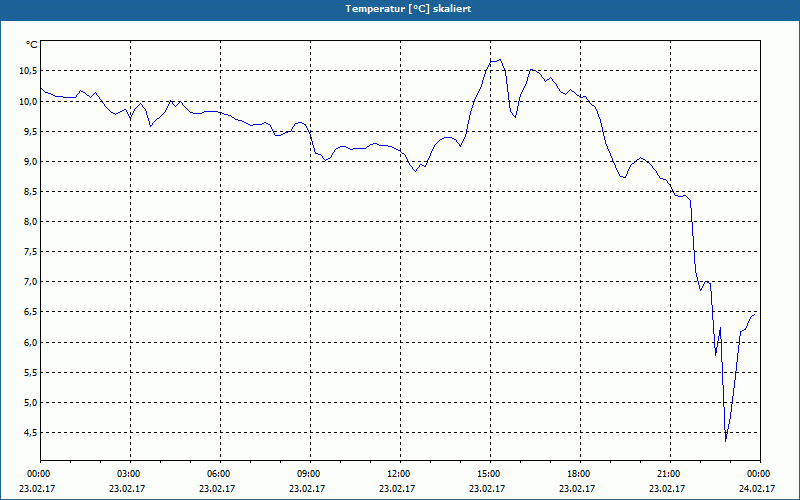Select the y-axis value 6,0
This screenshot has width=800, height=500.
tap(30, 342)
